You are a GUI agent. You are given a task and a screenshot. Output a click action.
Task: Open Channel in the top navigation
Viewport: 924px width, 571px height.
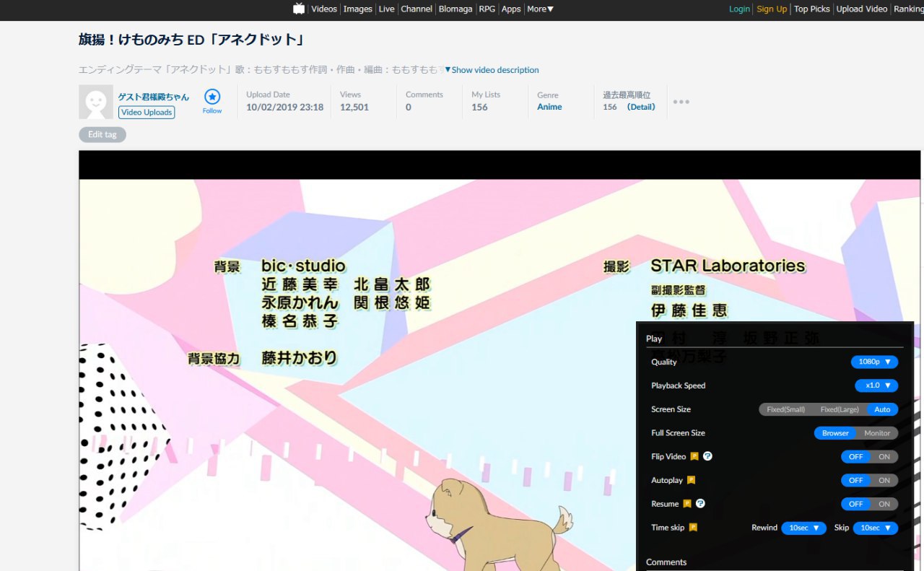coord(417,9)
